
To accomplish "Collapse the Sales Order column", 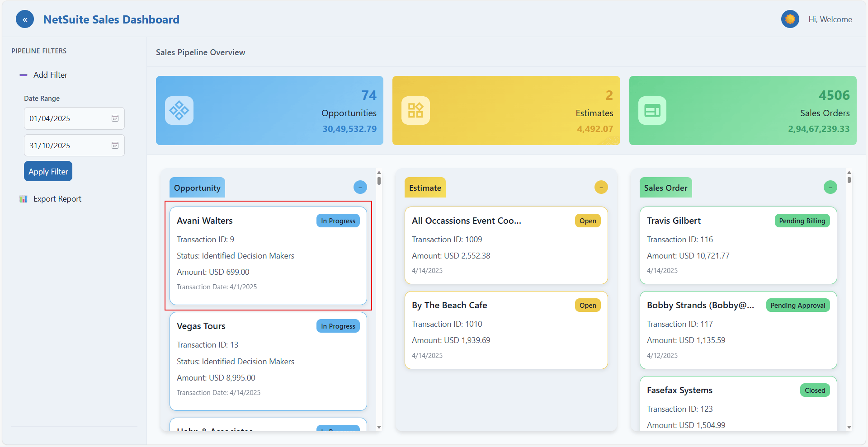I will [830, 187].
